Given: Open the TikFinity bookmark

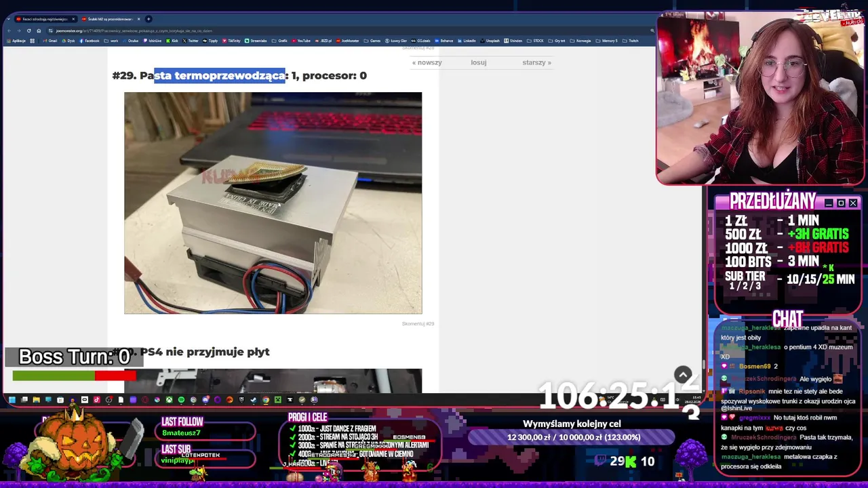Looking at the screenshot, I should pyautogui.click(x=231, y=41).
